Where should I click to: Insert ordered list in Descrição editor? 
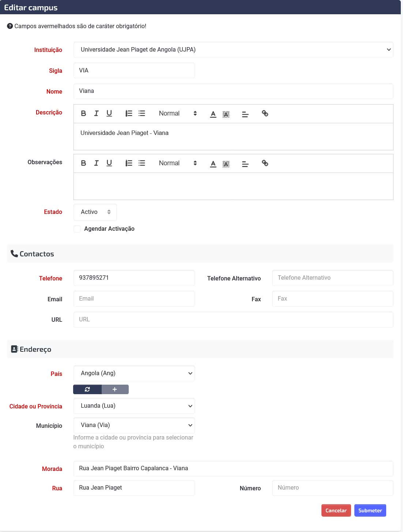(x=129, y=113)
